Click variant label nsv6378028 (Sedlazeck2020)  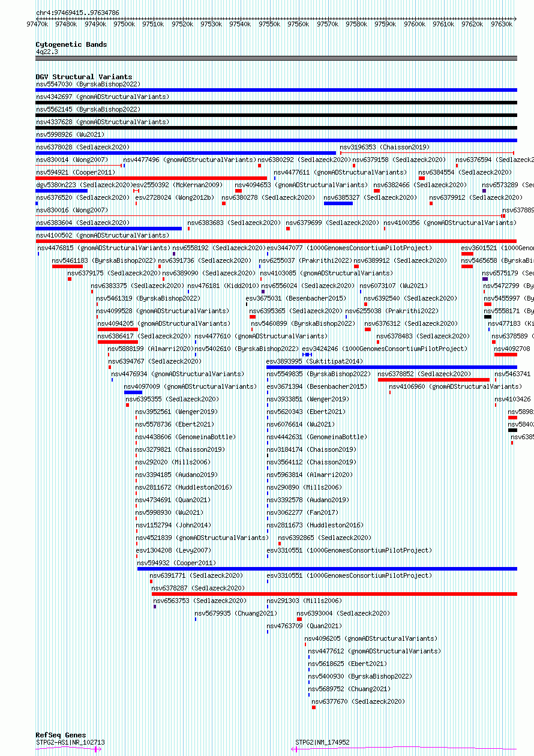click(82, 147)
